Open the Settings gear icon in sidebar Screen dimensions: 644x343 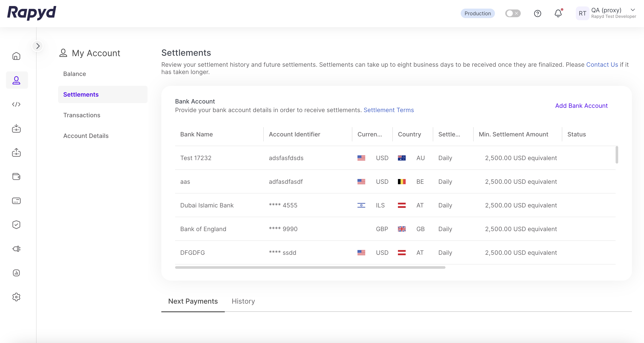pyautogui.click(x=16, y=297)
